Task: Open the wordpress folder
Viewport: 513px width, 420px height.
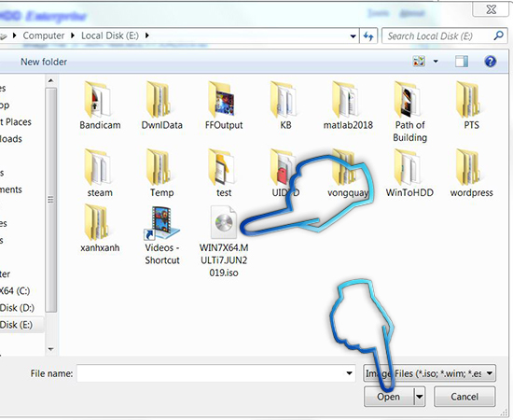Action: coord(471,173)
